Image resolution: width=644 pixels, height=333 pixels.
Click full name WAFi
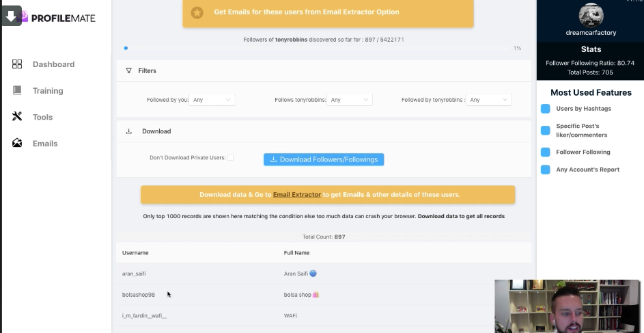point(290,316)
